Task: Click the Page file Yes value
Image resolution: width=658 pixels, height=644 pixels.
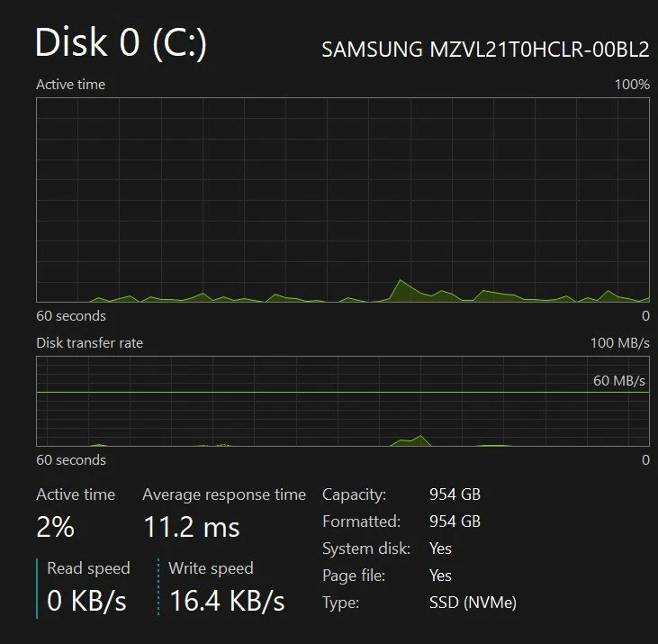Action: [440, 576]
